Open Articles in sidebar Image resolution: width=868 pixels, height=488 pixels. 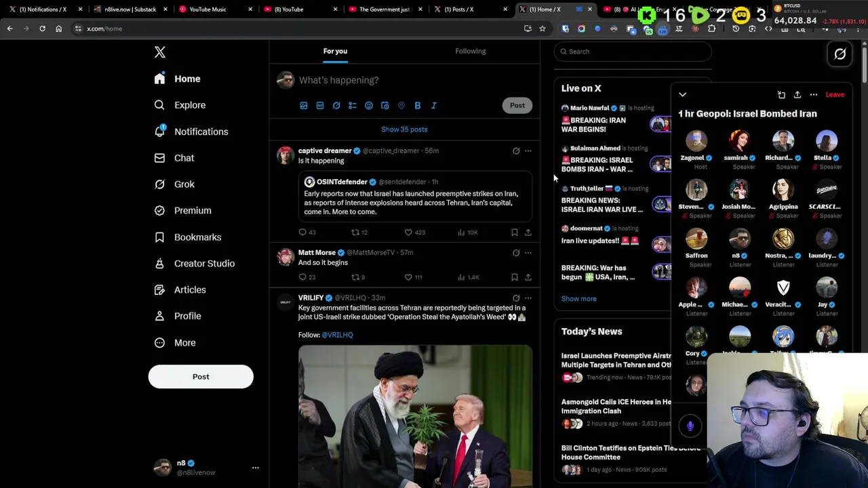click(180, 290)
